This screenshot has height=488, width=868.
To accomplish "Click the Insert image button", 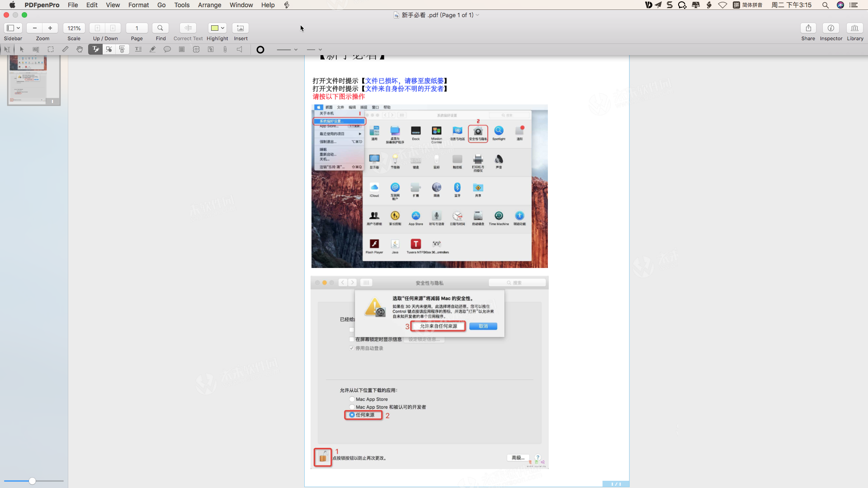I will pos(241,28).
